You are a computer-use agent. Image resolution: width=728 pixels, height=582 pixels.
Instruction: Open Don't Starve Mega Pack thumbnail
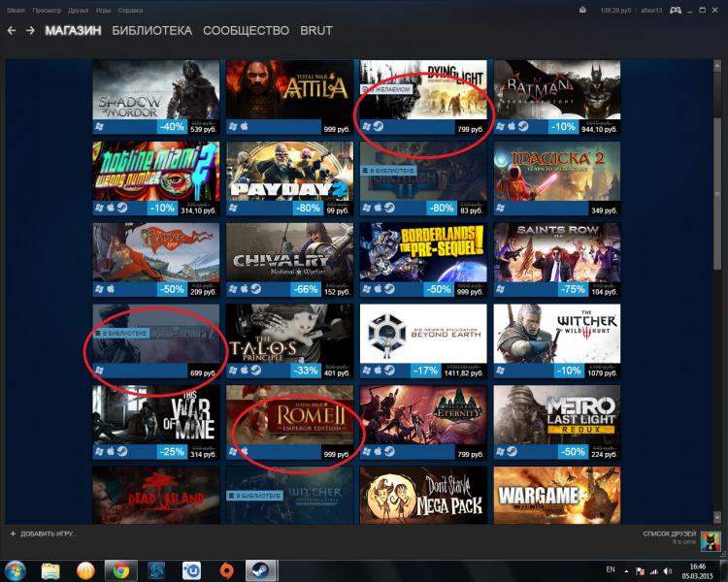click(423, 496)
